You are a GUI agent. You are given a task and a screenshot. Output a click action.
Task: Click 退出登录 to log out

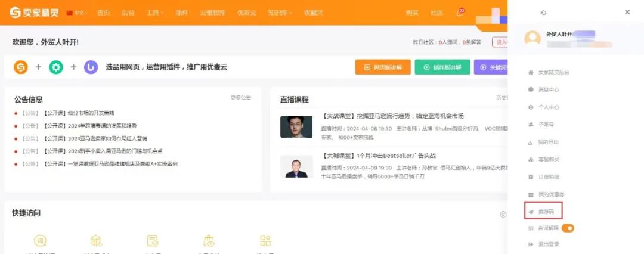tap(549, 244)
